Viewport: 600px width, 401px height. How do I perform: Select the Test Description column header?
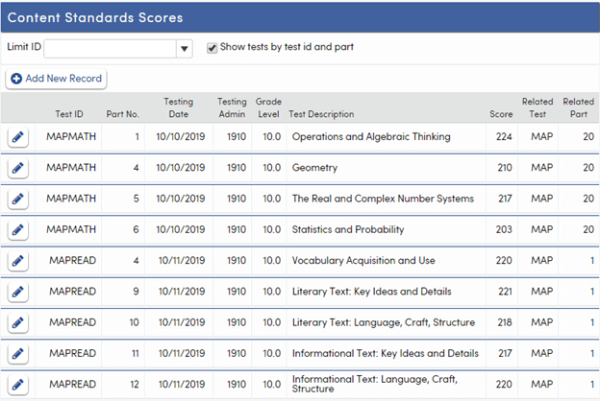[321, 114]
